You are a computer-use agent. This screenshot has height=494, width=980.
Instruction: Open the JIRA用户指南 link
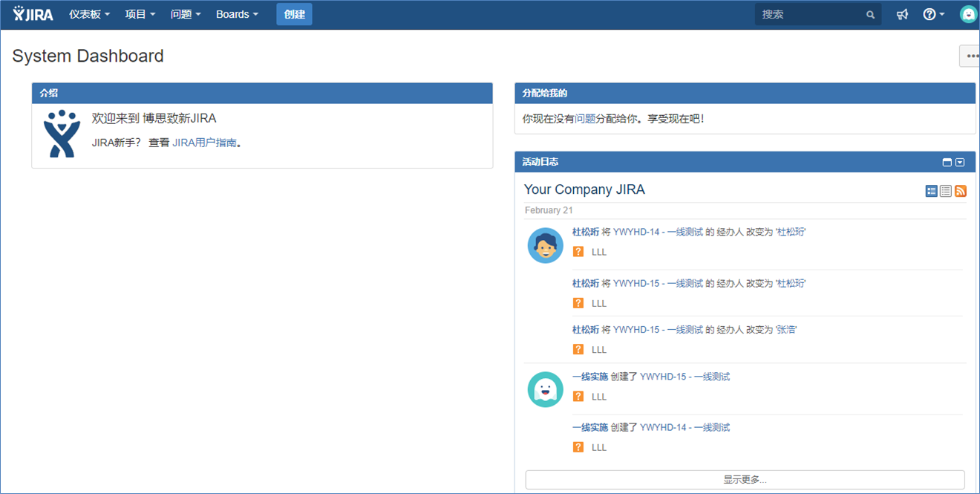[205, 143]
